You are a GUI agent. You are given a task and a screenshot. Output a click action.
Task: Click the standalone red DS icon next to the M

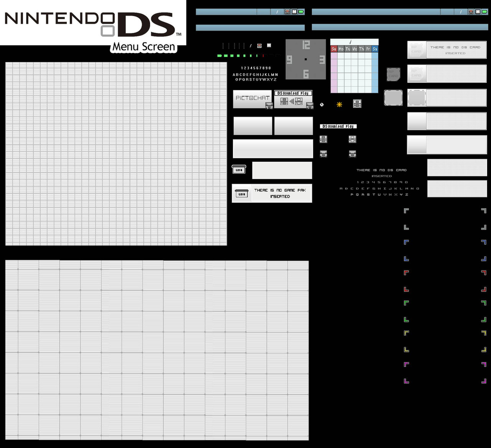click(x=259, y=46)
